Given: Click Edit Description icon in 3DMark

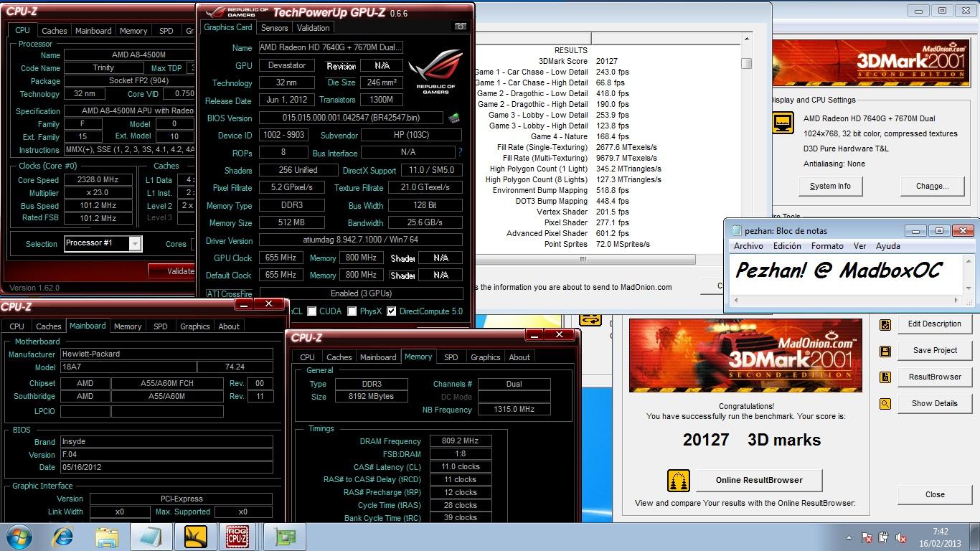Looking at the screenshot, I should [885, 325].
